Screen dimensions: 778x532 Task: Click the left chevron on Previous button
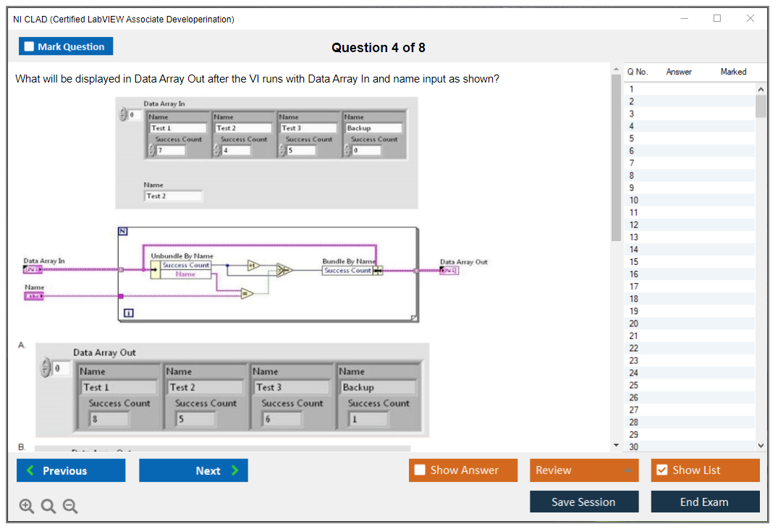[x=30, y=470]
